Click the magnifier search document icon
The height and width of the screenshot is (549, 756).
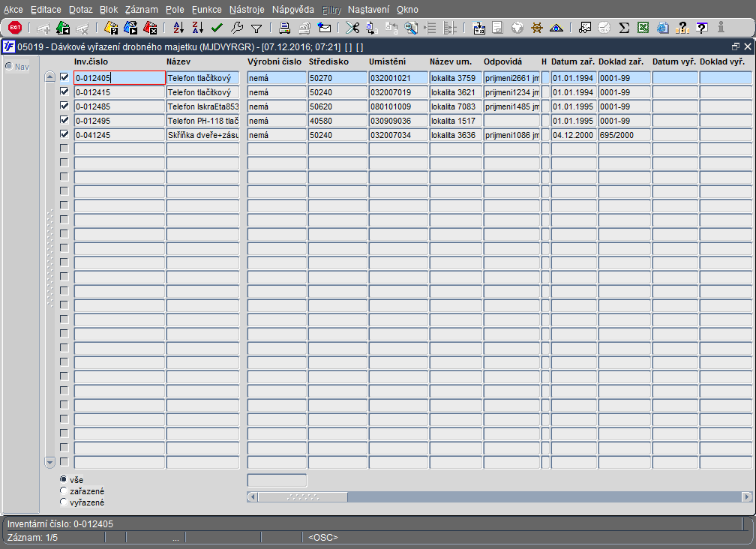[x=411, y=28]
